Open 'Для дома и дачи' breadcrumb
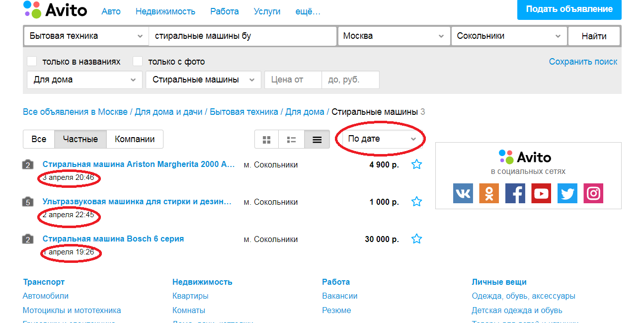 tap(169, 112)
